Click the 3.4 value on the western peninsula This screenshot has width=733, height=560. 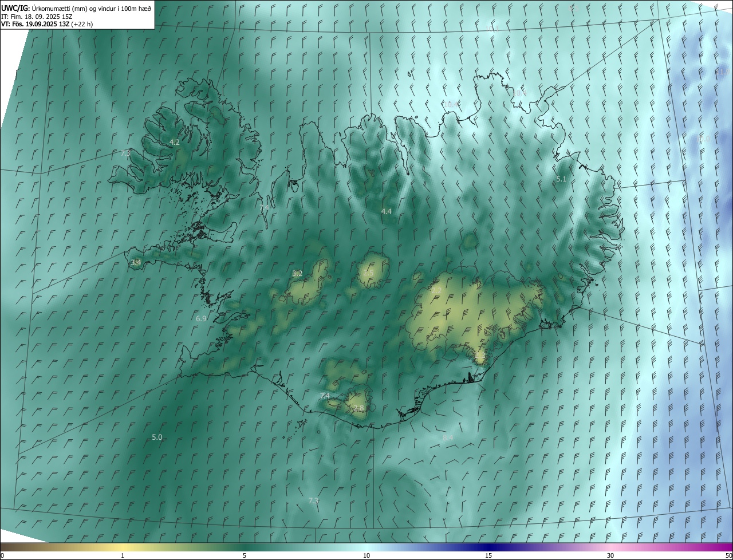point(136,263)
